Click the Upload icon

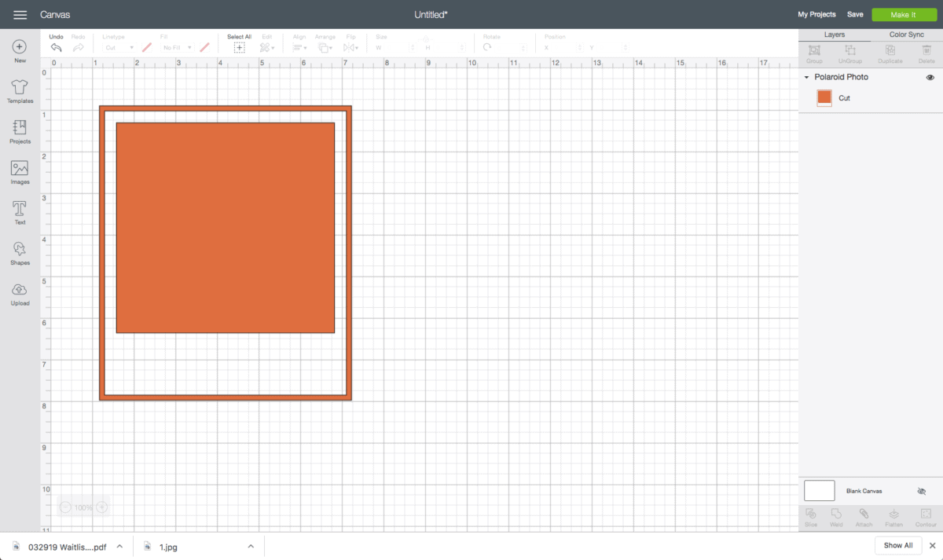[x=20, y=291]
